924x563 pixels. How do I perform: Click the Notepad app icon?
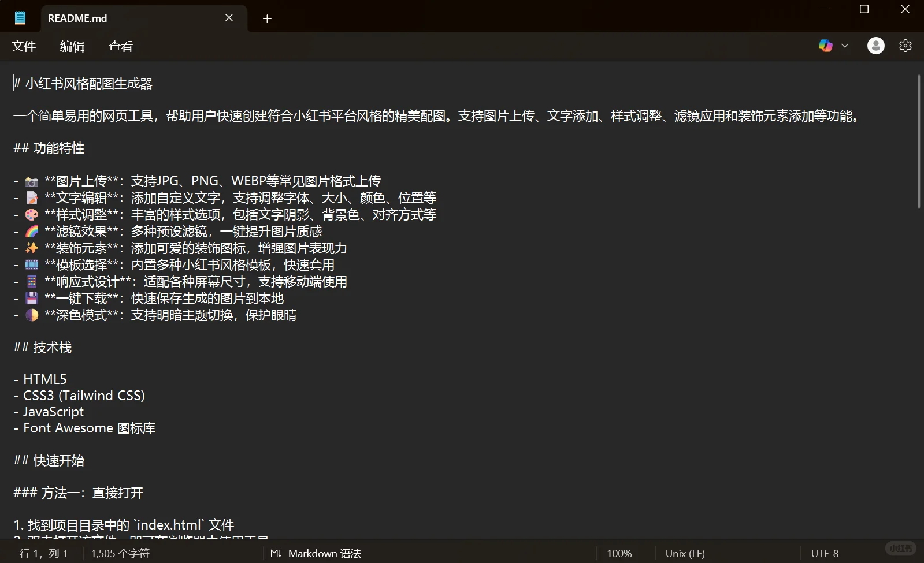[20, 18]
